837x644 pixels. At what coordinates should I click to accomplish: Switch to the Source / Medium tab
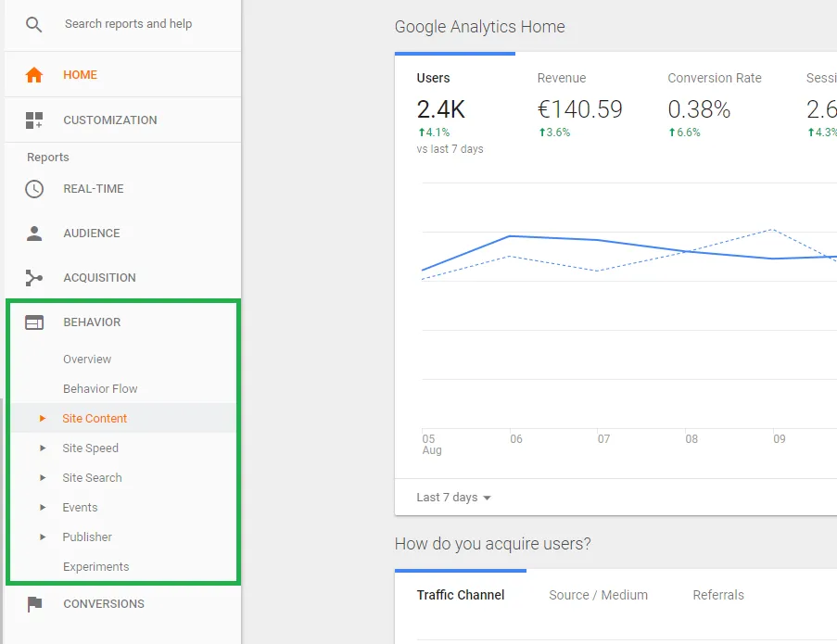[x=598, y=595]
